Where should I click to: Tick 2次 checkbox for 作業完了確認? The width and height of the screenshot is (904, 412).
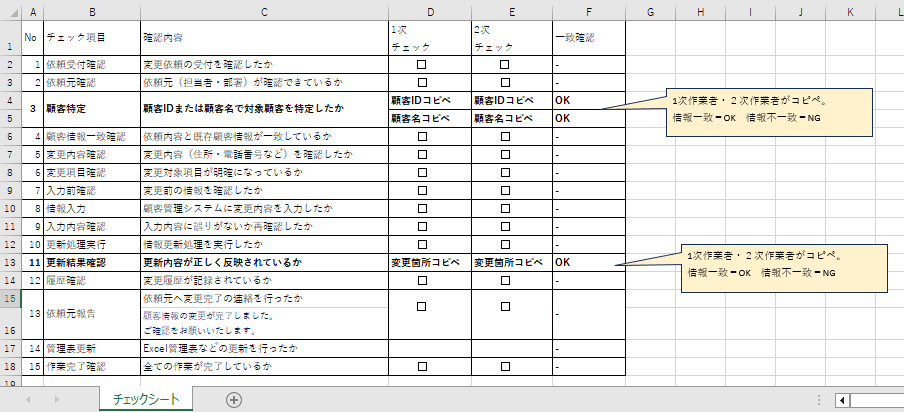point(505,366)
